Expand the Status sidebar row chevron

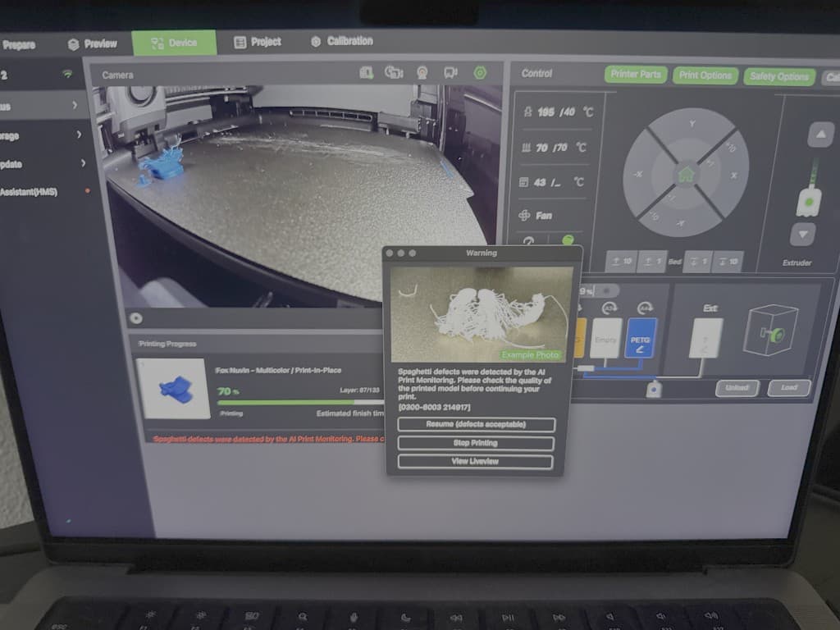75,106
